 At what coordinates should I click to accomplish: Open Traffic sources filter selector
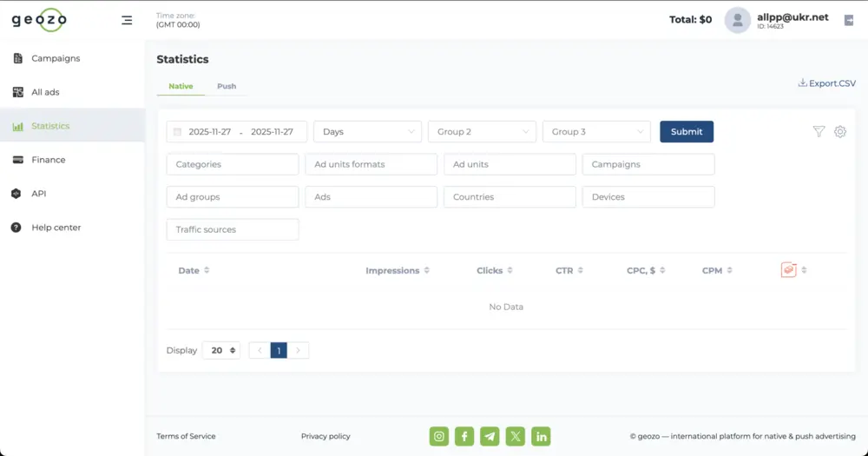[x=233, y=229]
